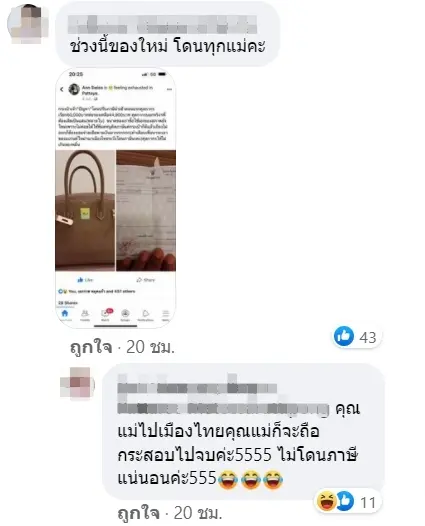Open the hamburger menu in the embedded nav bar
This screenshot has height=526, width=425.
click(166, 314)
